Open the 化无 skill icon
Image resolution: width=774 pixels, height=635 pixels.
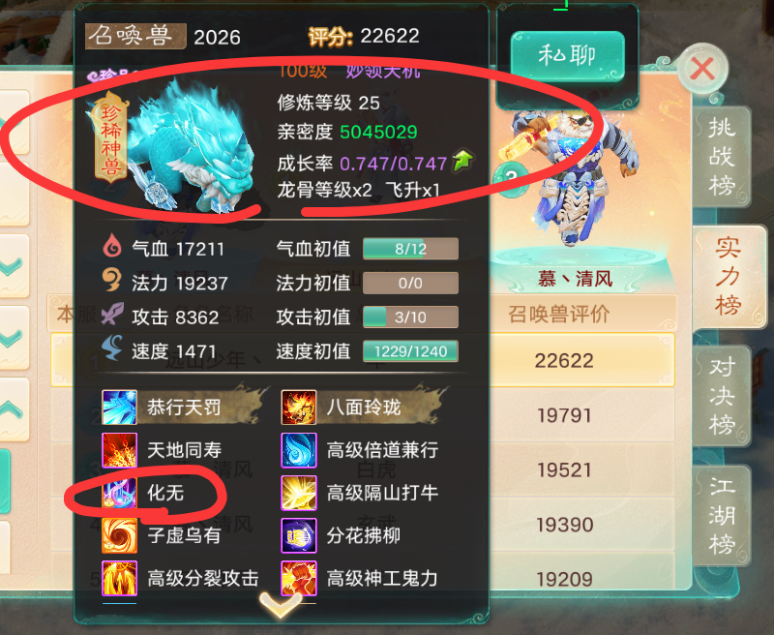click(x=119, y=492)
